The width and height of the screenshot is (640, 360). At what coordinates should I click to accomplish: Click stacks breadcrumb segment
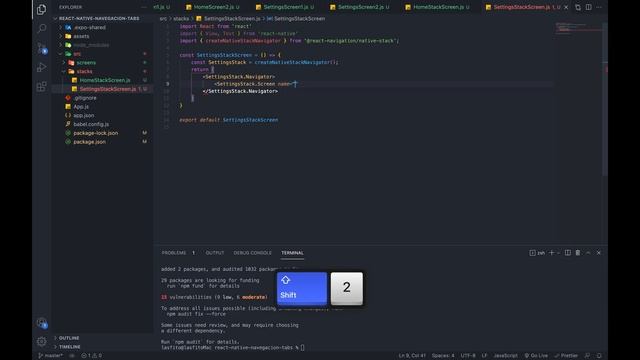pyautogui.click(x=181, y=19)
